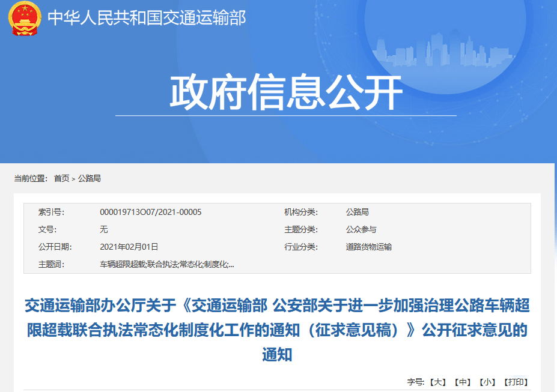This screenshot has height=392, width=557.
Task: Set font size to 【中】
Action: click(462, 382)
